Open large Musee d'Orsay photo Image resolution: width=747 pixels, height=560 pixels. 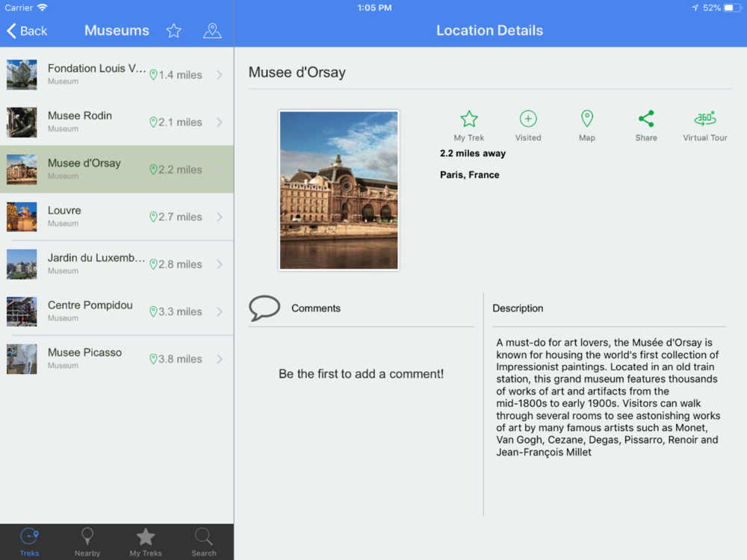point(338,190)
